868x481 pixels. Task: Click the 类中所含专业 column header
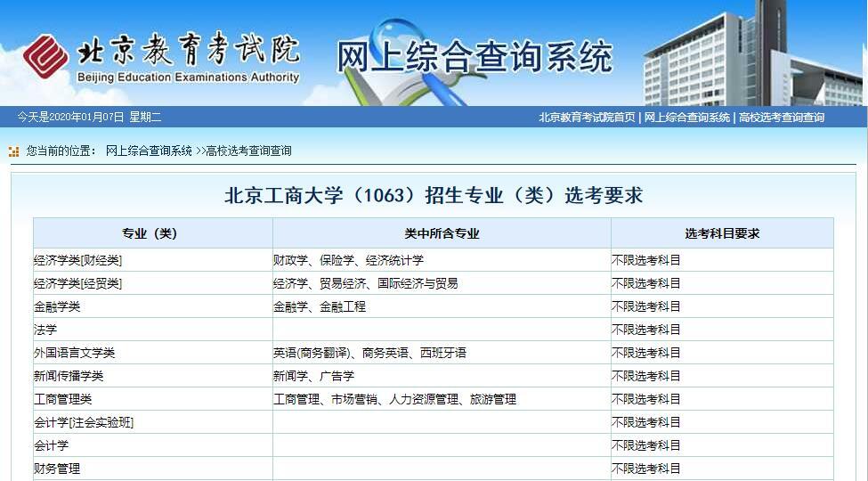(442, 233)
